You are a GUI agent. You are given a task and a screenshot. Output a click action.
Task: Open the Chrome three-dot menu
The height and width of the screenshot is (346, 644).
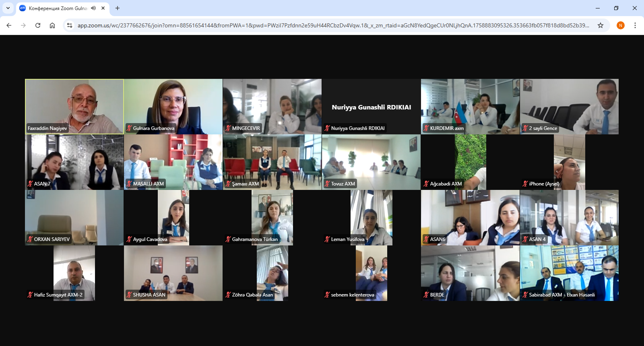(635, 25)
